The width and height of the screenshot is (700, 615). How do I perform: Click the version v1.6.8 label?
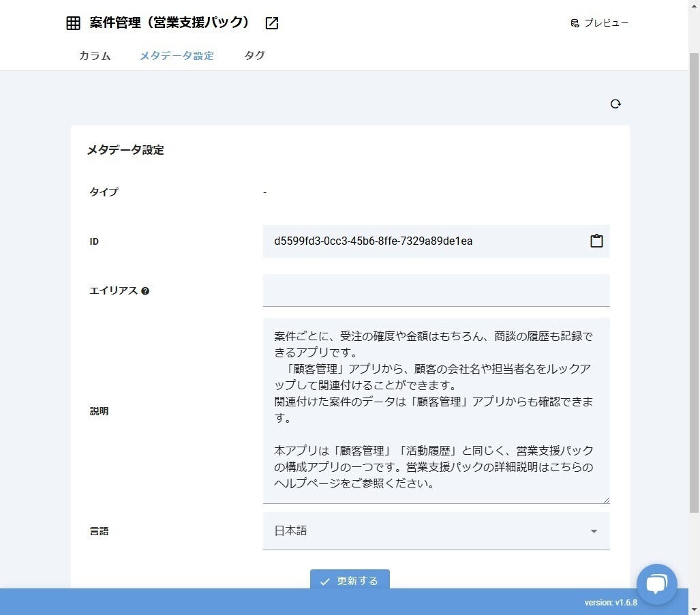pos(610,603)
